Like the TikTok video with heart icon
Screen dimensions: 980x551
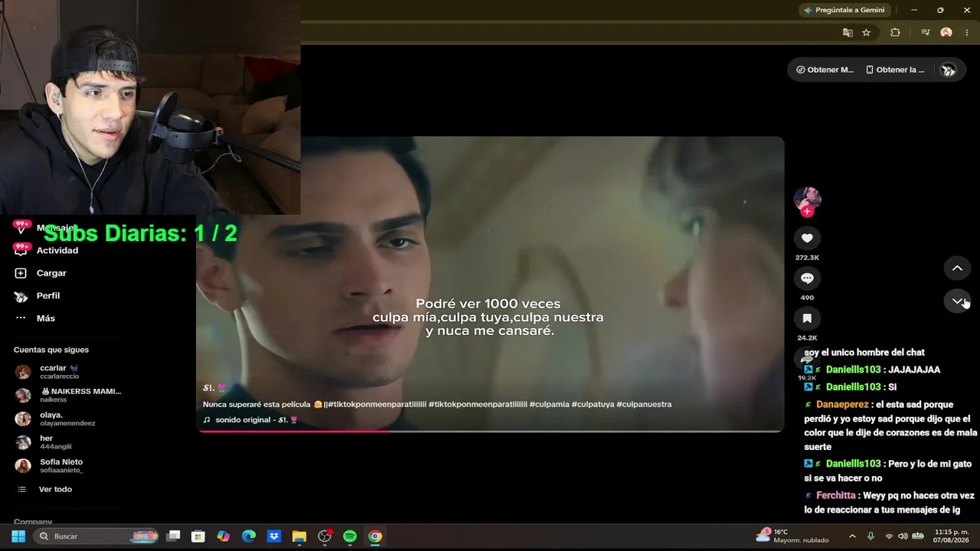click(807, 238)
